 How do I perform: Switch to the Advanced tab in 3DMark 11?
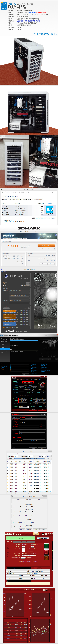[x=10, y=239]
